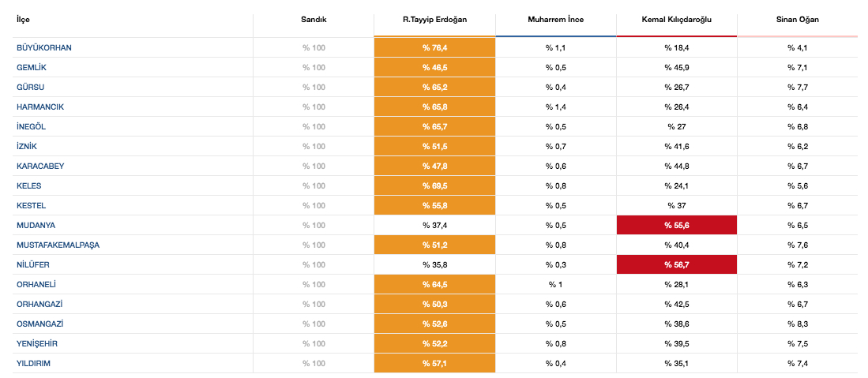Open the BÜYÜKORHAN district link
The image size is (868, 378).
click(43, 48)
